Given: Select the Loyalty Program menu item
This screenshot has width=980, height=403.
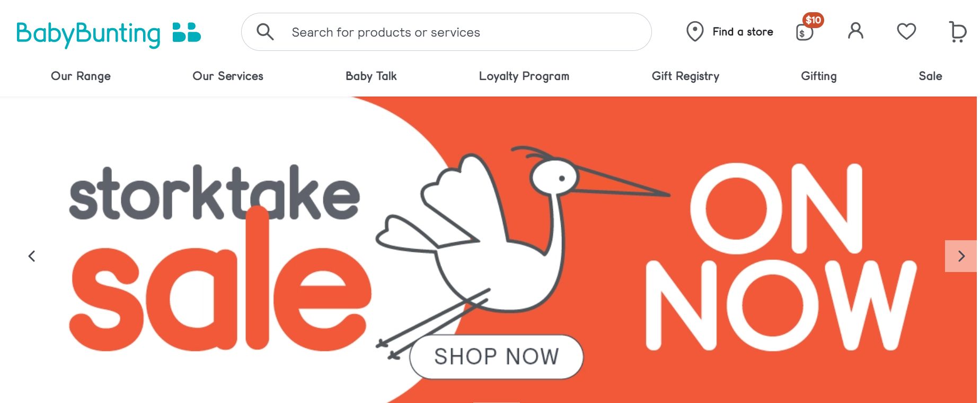Looking at the screenshot, I should point(524,76).
